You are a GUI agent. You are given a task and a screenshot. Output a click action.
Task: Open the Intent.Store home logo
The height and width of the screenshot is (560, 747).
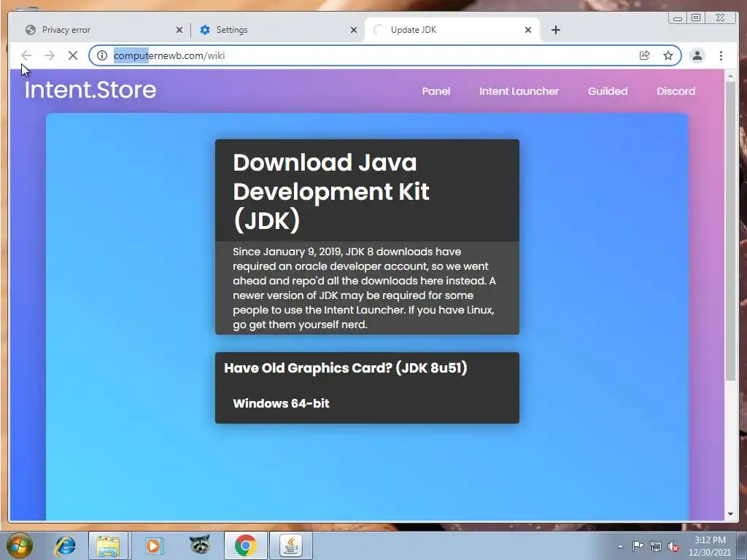[x=90, y=90]
